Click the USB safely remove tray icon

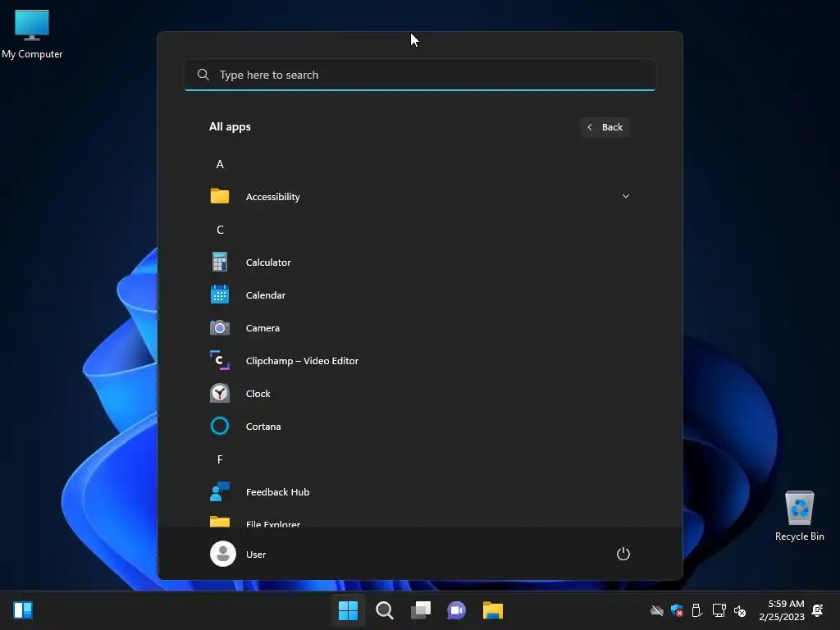pyautogui.click(x=697, y=610)
